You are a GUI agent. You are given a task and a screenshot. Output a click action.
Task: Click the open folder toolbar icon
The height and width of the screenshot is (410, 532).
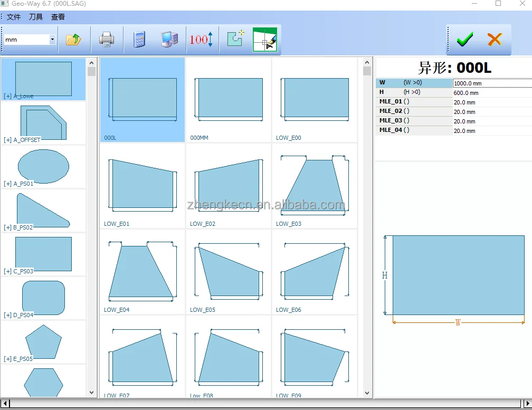pyautogui.click(x=73, y=40)
